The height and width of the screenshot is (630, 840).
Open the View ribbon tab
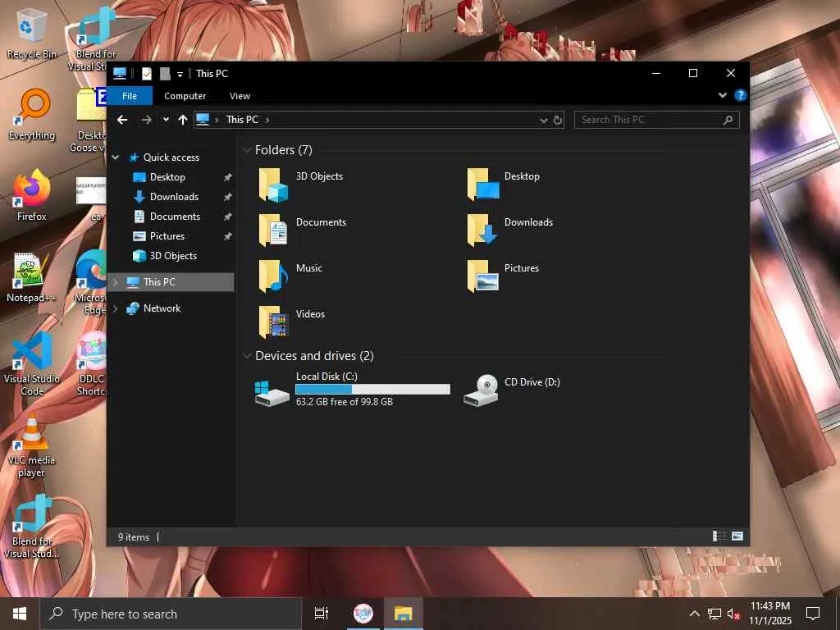pyautogui.click(x=240, y=96)
